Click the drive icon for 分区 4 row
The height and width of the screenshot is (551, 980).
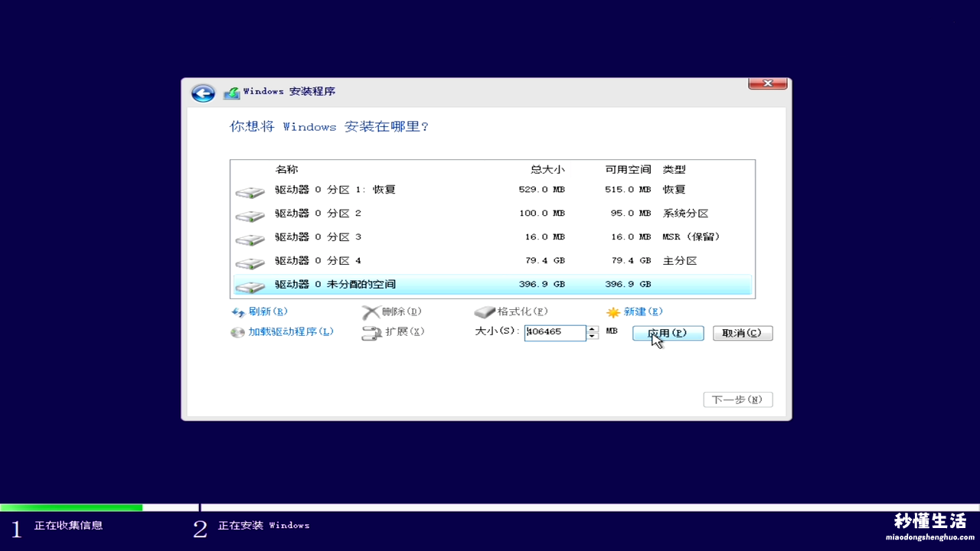point(250,263)
